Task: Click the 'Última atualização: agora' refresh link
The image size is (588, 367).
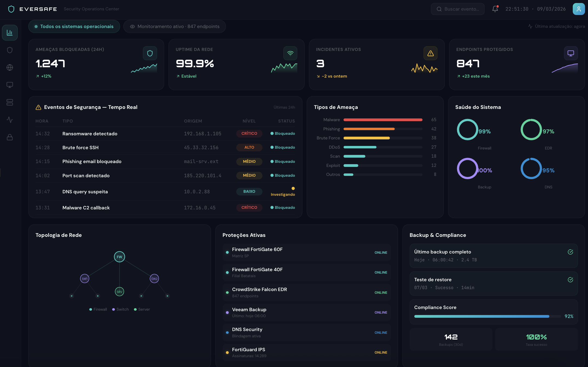Action: [x=557, y=26]
